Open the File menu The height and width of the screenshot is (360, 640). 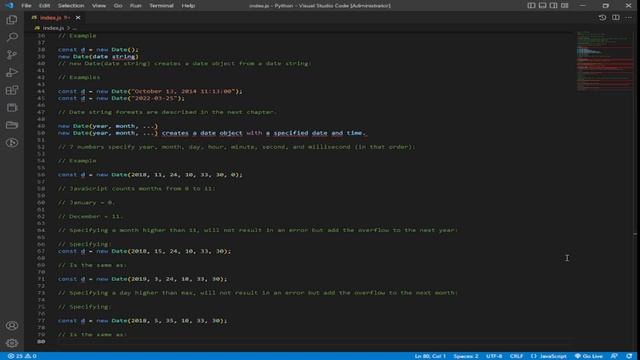26,5
